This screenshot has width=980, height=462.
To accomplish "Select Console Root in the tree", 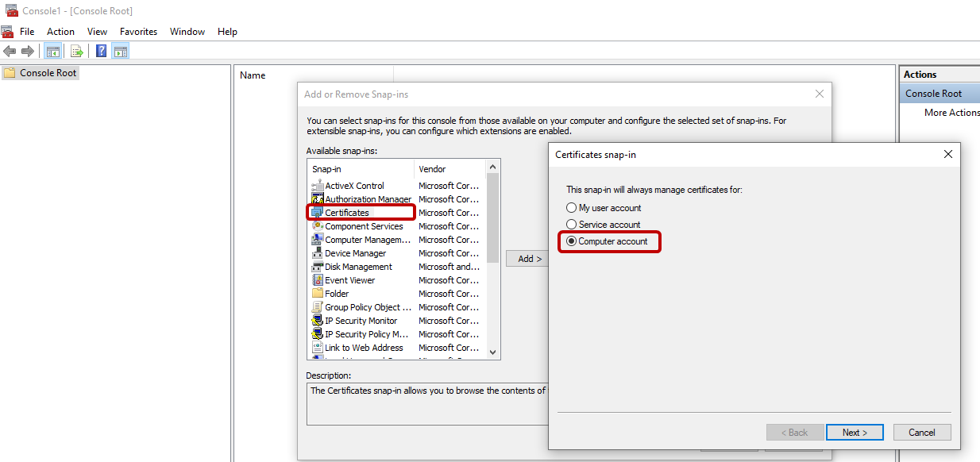I will 48,73.
